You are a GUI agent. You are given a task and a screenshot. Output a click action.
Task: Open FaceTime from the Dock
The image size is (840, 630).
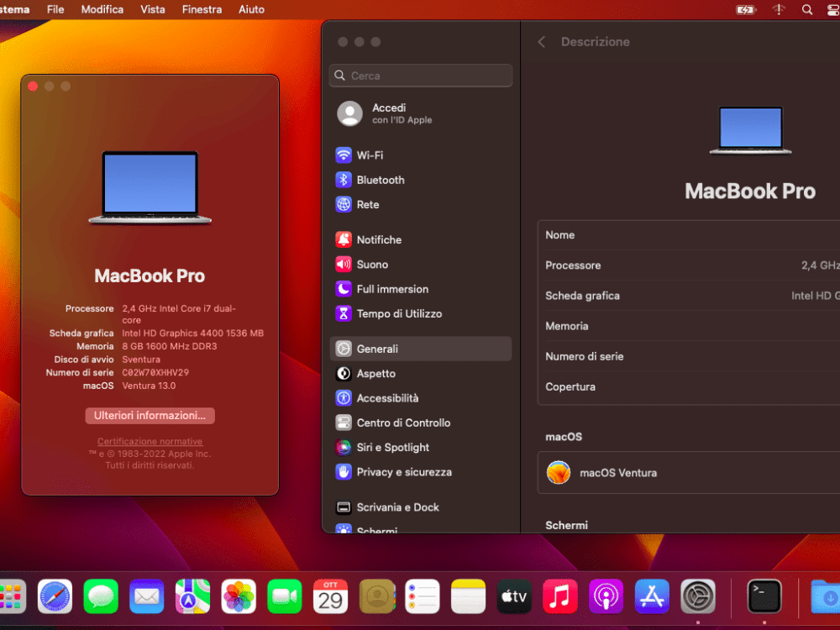285,596
